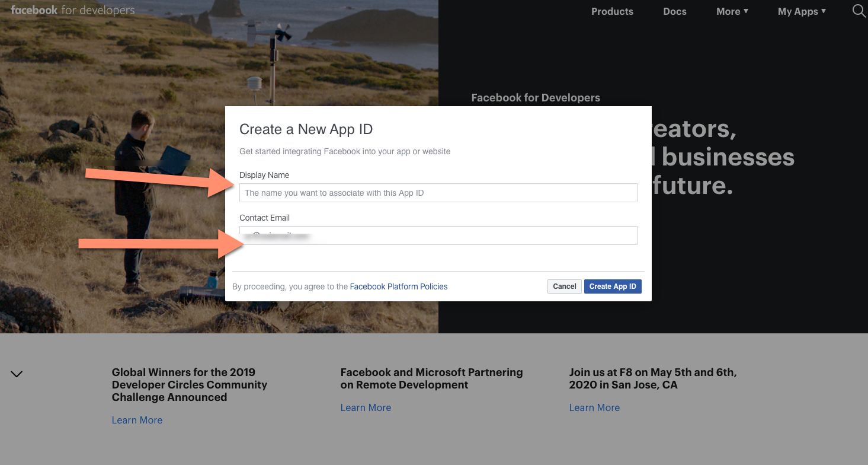Open the More dropdown menu

coord(732,11)
